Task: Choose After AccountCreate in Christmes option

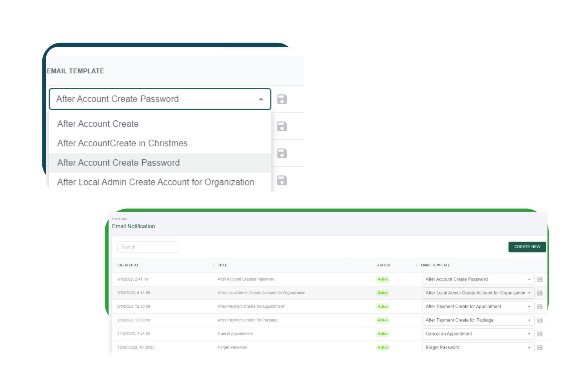Action: coord(160,143)
